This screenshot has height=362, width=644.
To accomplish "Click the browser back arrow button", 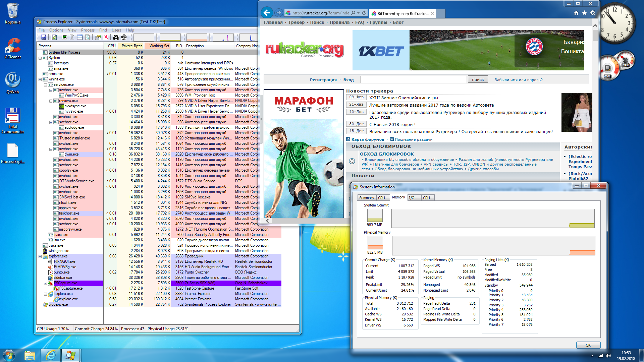I will point(267,13).
